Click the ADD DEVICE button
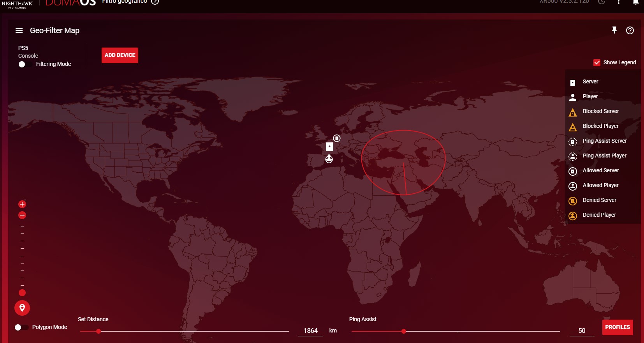 (120, 55)
